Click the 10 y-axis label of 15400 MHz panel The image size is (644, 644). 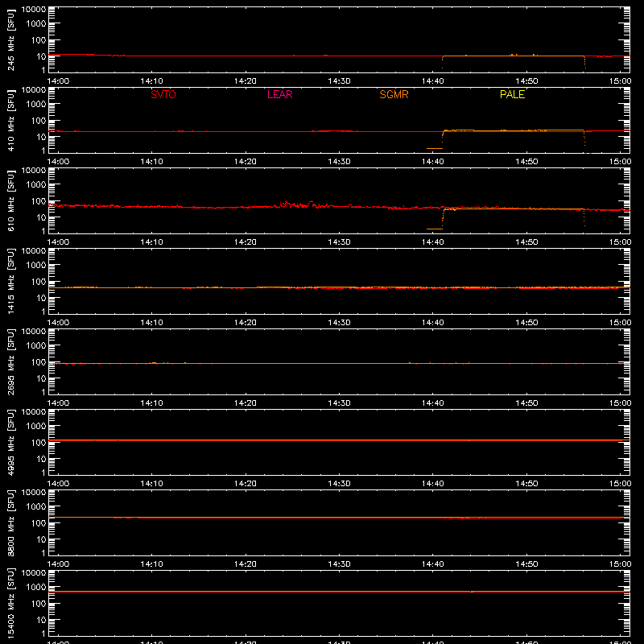(41, 620)
